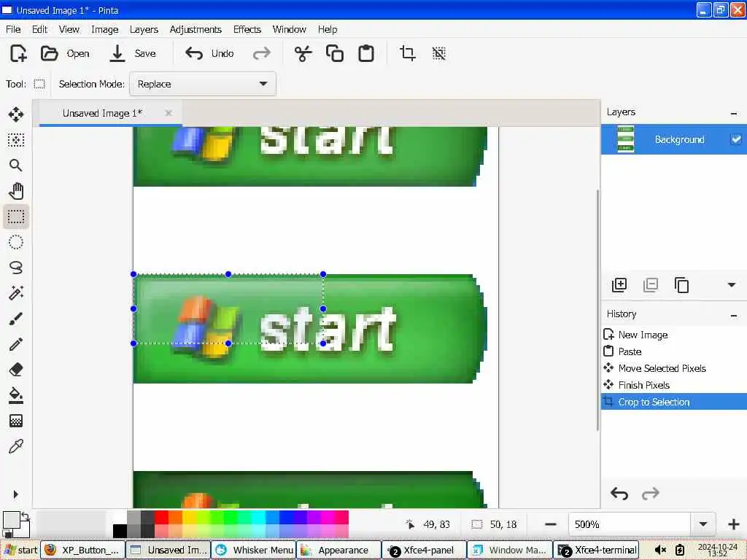Select the Pencil tool
Viewport: 747px width, 560px height.
pyautogui.click(x=16, y=344)
